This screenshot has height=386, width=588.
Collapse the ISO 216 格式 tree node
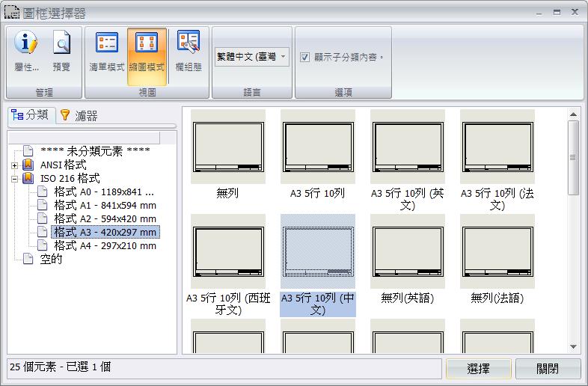14,179
